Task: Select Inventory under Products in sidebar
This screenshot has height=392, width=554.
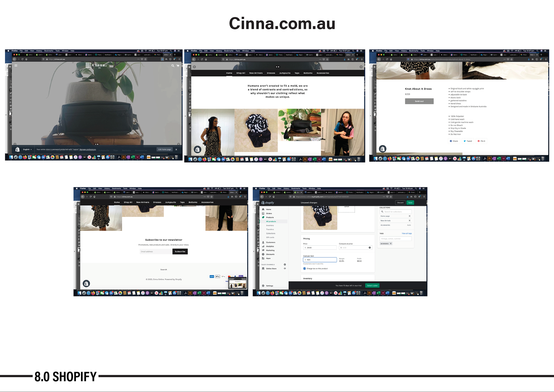Action: coord(270,225)
